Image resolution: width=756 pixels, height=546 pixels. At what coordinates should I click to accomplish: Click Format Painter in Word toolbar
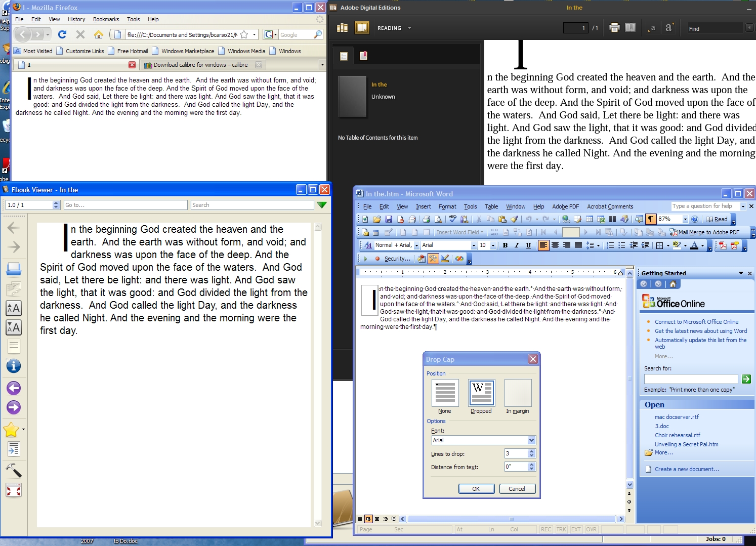tap(514, 219)
